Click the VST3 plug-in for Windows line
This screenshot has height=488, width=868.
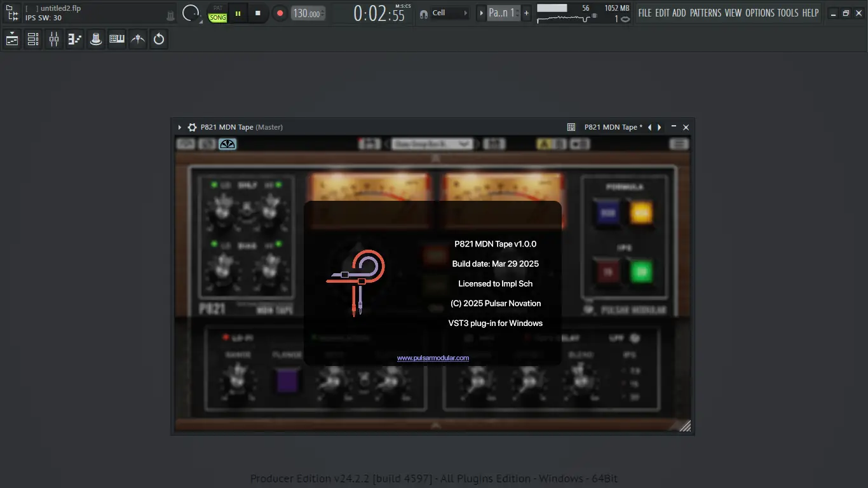pyautogui.click(x=496, y=323)
